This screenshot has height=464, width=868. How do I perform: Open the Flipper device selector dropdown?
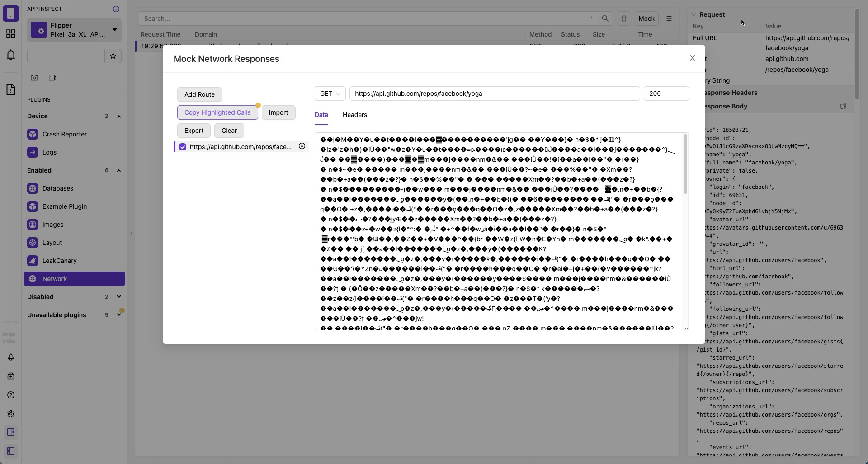[74, 30]
